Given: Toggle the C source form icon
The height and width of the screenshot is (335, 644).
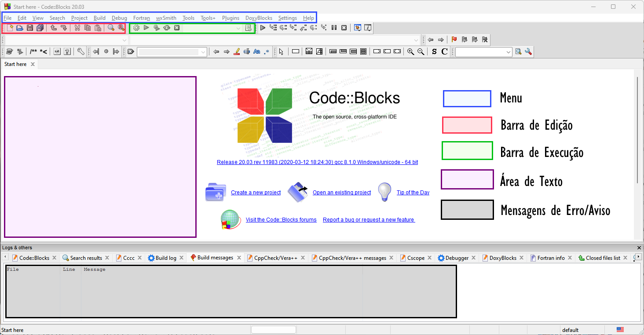Looking at the screenshot, I should coord(444,51).
